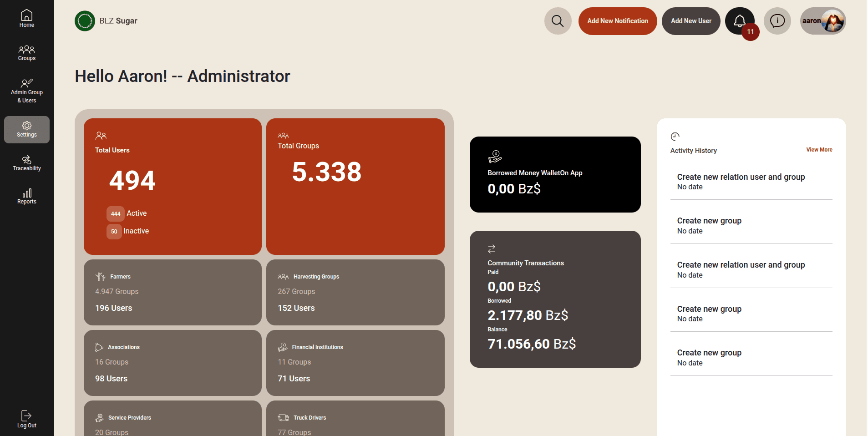The height and width of the screenshot is (436, 868).
Task: Open the Settings sidebar item
Action: coord(27,130)
